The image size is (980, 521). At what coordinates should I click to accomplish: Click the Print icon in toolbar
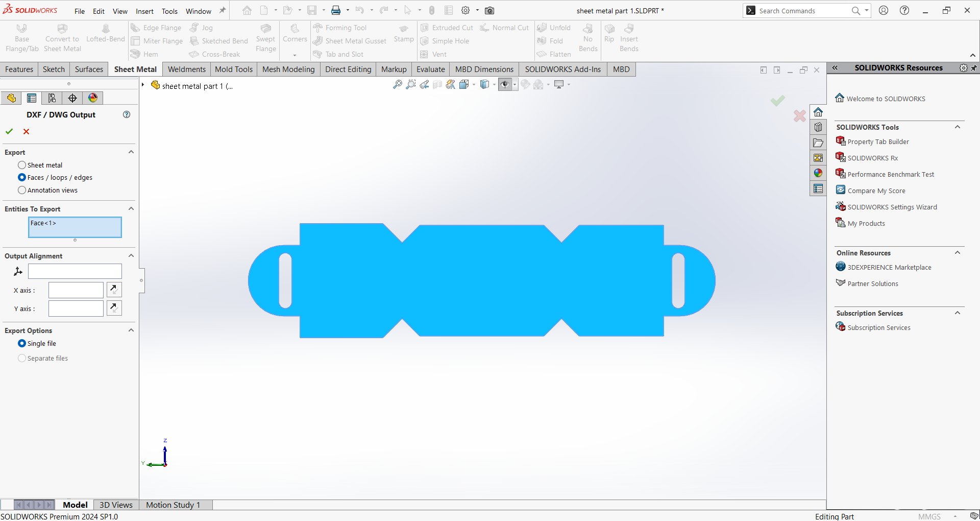click(x=336, y=10)
